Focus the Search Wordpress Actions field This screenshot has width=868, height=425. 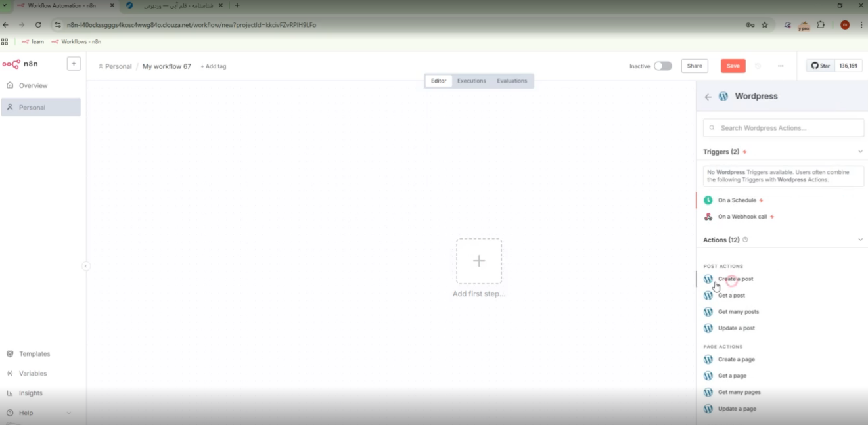click(783, 128)
